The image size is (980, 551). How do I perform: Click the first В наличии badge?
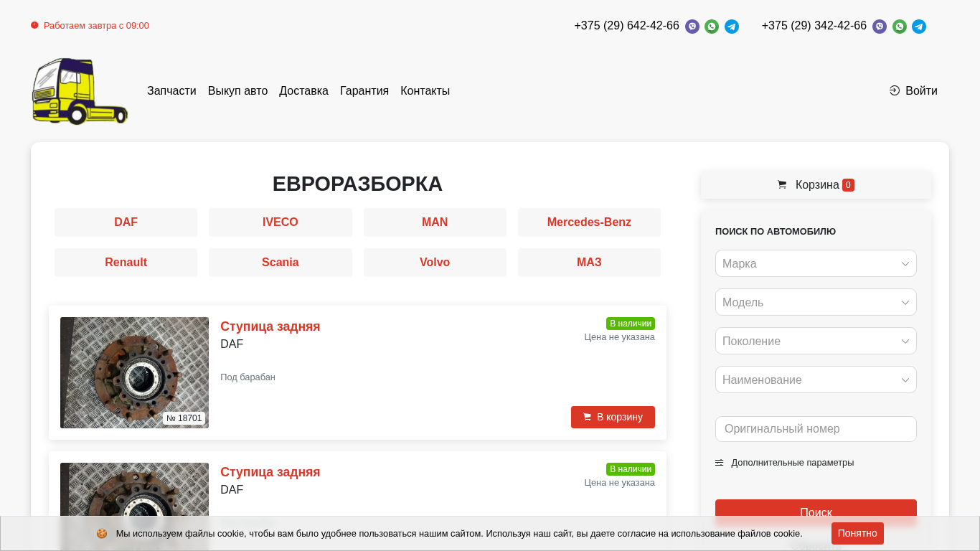click(631, 324)
